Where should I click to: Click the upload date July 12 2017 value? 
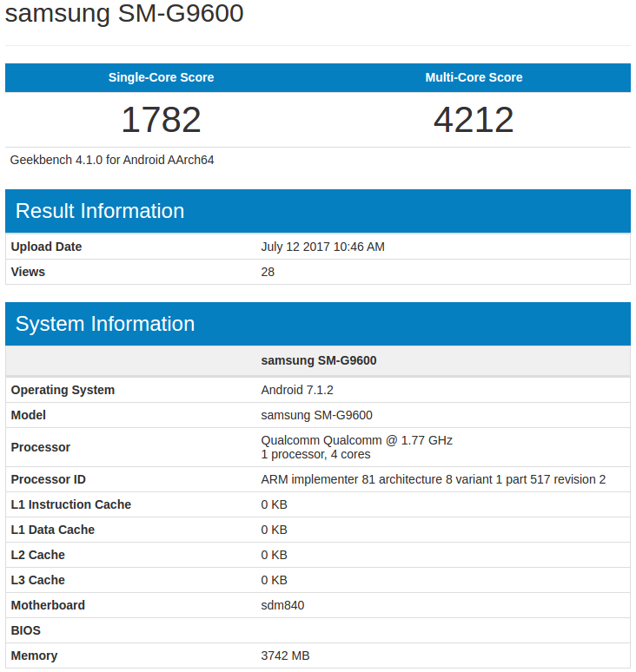[322, 247]
